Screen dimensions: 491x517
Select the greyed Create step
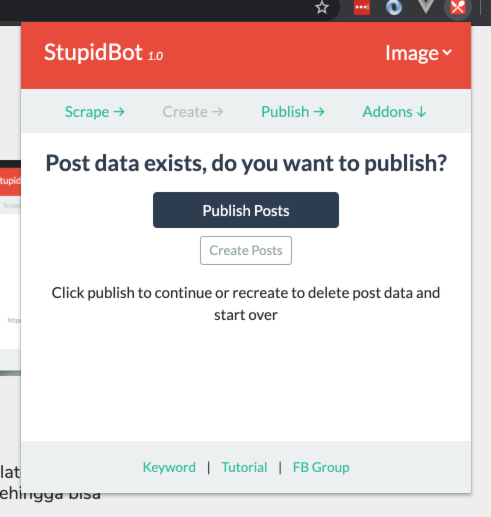point(193,112)
